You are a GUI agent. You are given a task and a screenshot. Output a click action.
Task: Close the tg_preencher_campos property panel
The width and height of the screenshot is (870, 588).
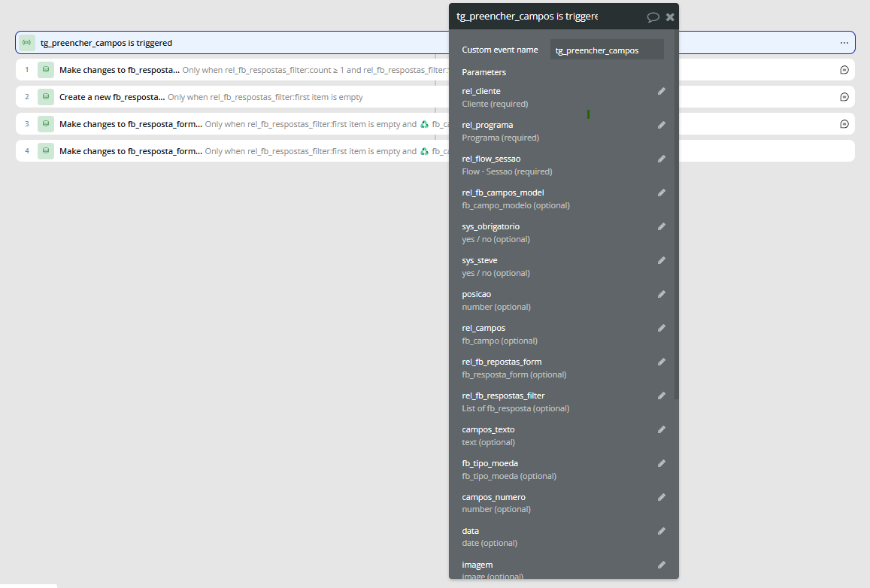click(670, 17)
